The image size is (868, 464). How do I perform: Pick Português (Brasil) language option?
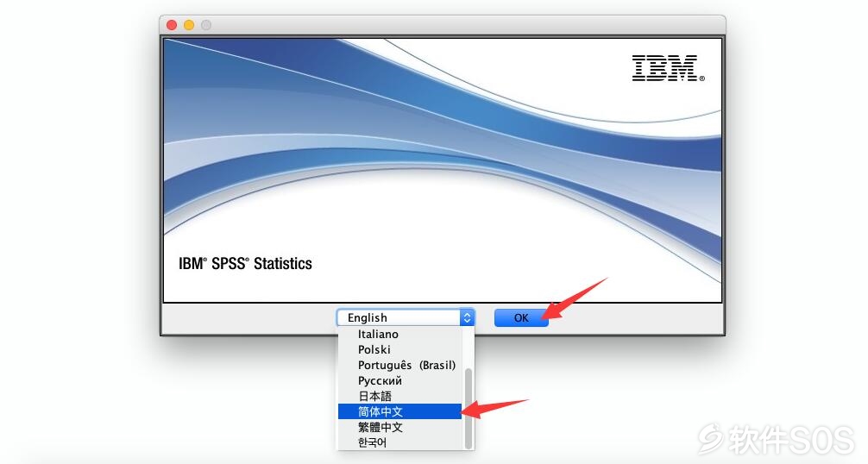(399, 365)
